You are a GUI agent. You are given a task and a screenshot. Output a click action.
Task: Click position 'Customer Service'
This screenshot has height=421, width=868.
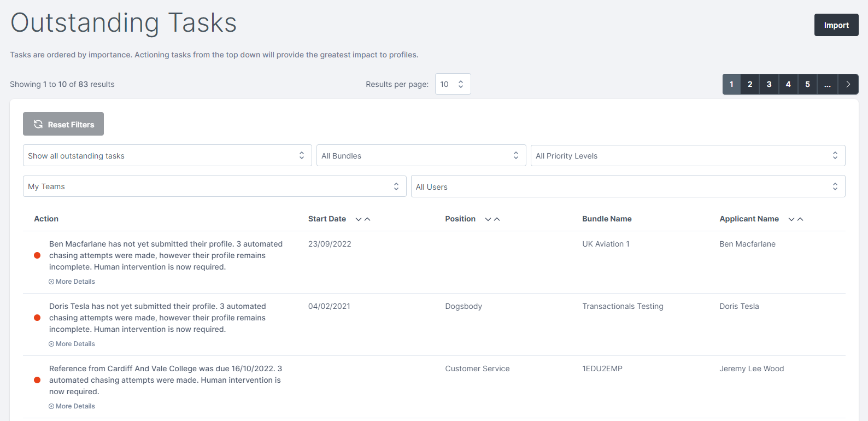477,369
